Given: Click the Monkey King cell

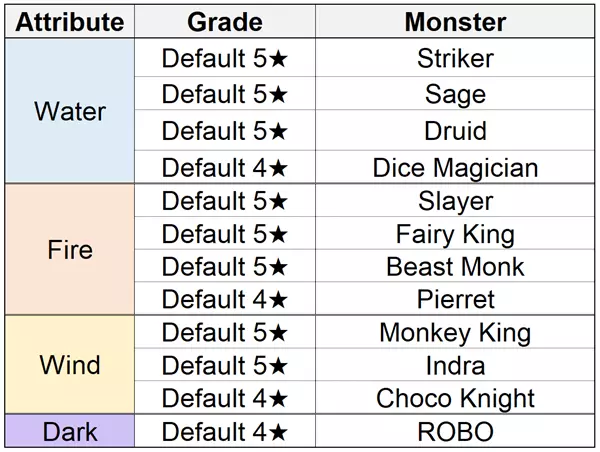Looking at the screenshot, I should point(455,332).
